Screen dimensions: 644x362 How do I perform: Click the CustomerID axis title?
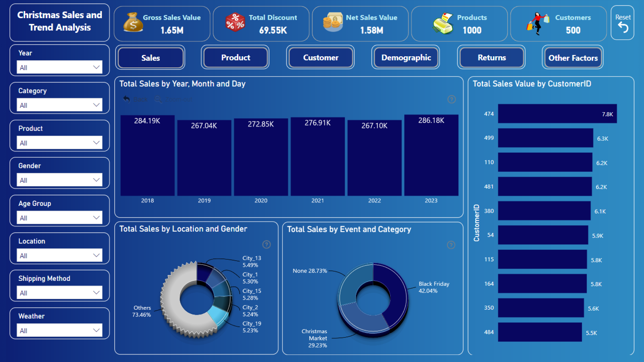click(x=476, y=223)
